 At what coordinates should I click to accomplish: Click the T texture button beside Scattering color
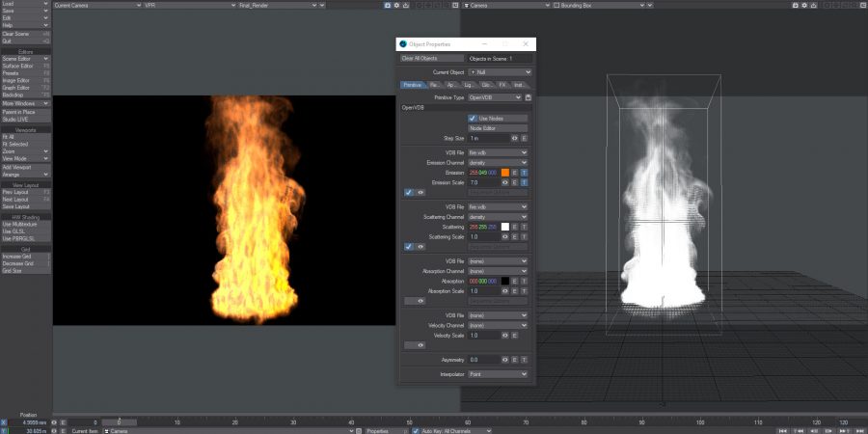pyautogui.click(x=525, y=226)
